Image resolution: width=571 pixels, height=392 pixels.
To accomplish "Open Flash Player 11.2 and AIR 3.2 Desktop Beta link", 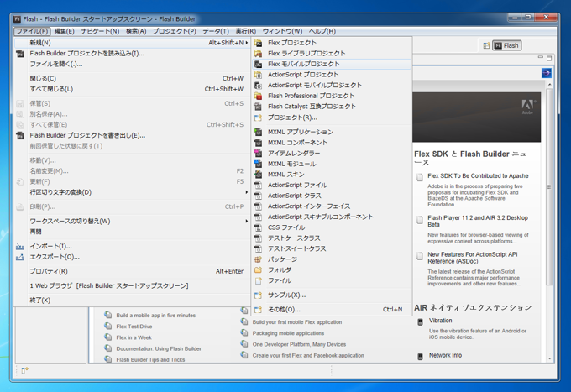I will (x=478, y=221).
